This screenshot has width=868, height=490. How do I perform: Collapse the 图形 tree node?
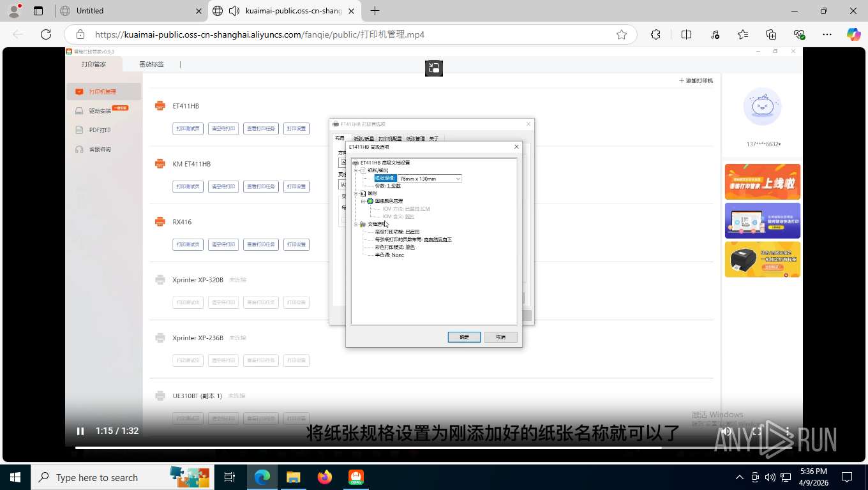[356, 193]
